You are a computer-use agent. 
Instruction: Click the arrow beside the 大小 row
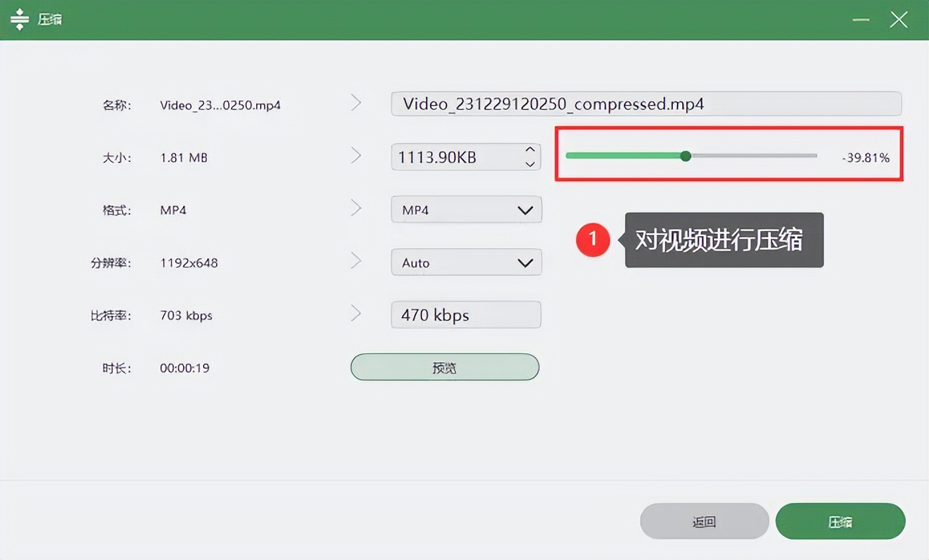coord(356,156)
